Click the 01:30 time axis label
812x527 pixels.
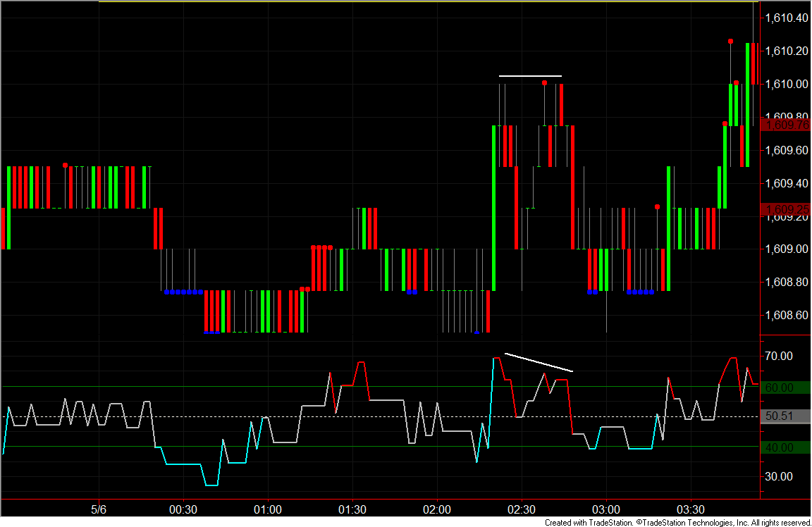352,509
